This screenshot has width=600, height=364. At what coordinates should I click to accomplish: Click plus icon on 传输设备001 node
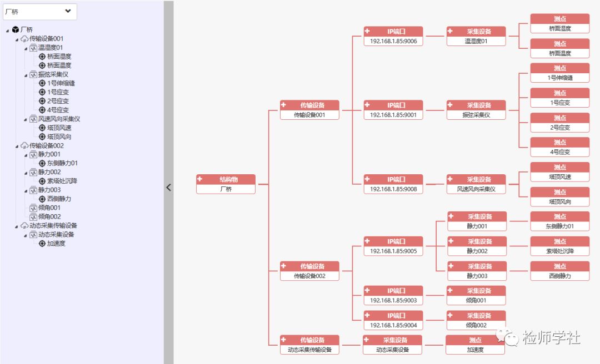(x=283, y=105)
